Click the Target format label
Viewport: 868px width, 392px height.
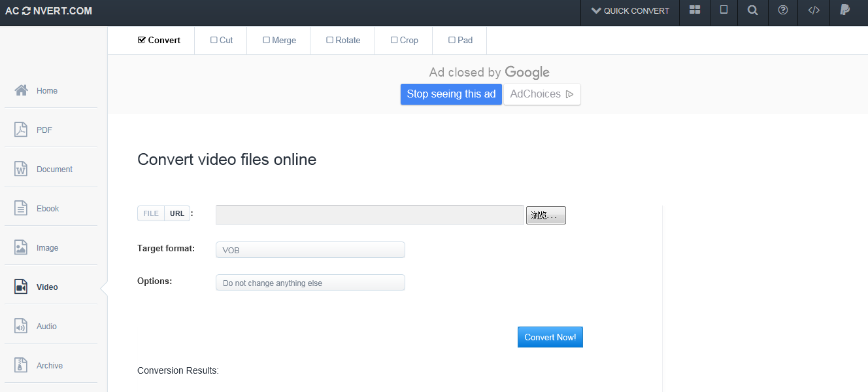click(166, 248)
